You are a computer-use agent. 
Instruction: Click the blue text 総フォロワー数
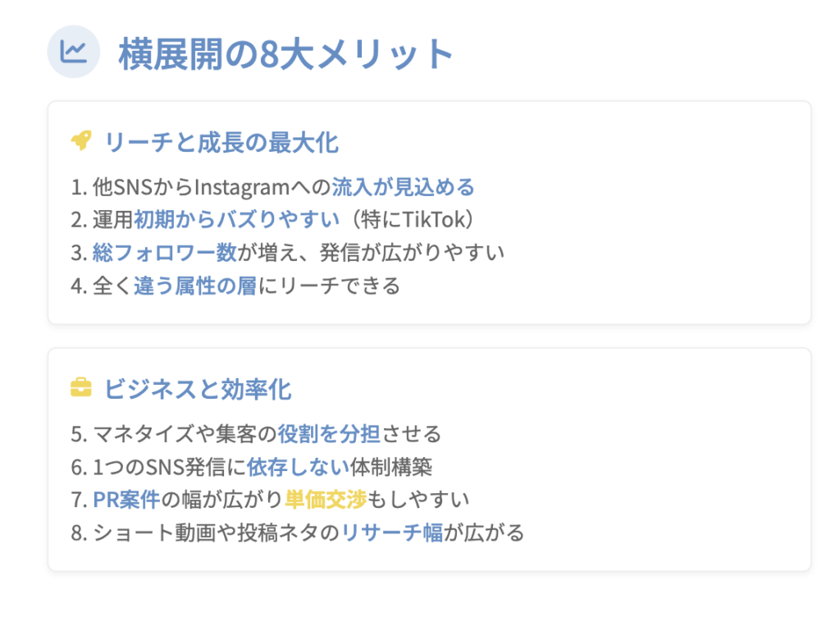(164, 253)
